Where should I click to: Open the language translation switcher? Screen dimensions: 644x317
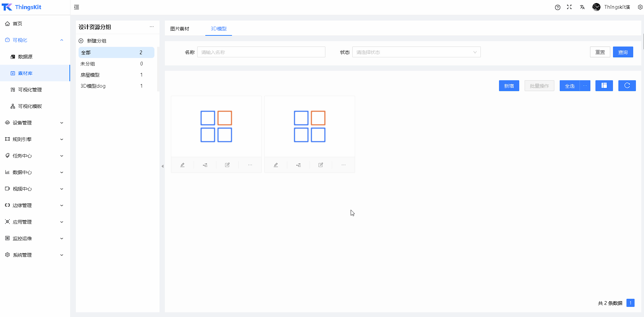click(x=582, y=7)
